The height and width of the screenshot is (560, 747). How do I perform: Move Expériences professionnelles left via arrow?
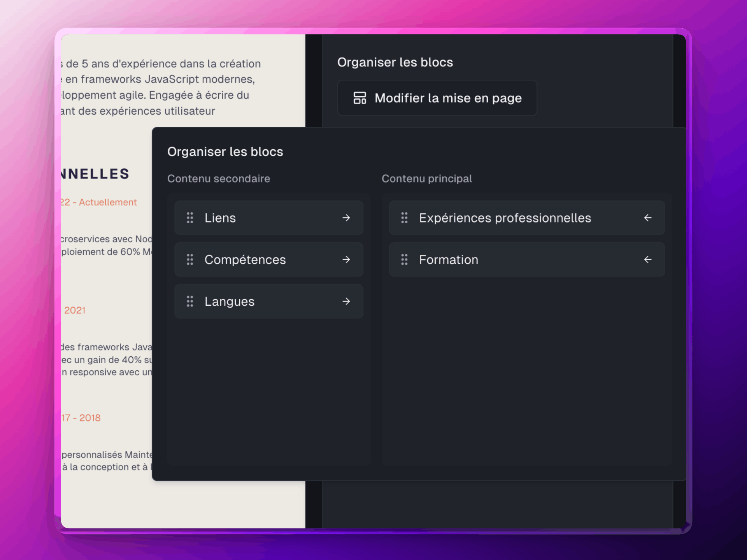coord(648,218)
